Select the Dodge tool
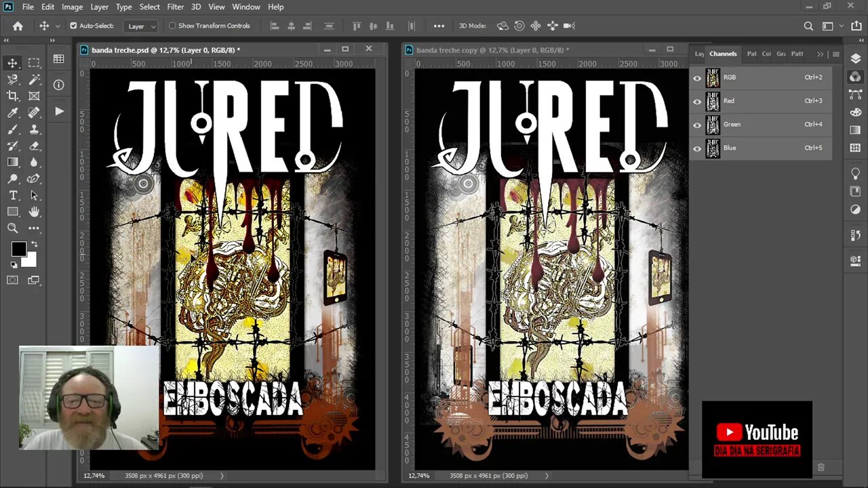This screenshot has width=868, height=488. pyautogui.click(x=13, y=179)
